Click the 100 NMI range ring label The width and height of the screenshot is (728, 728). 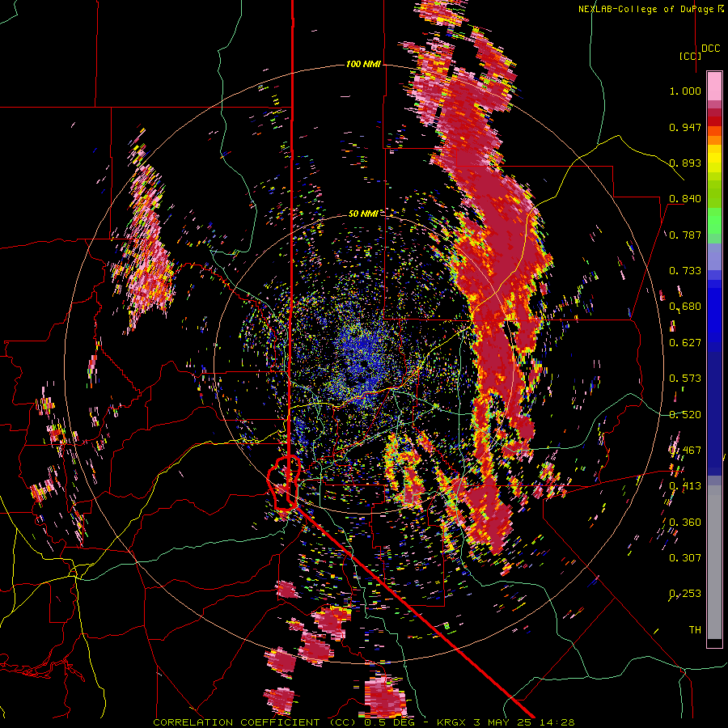363,64
